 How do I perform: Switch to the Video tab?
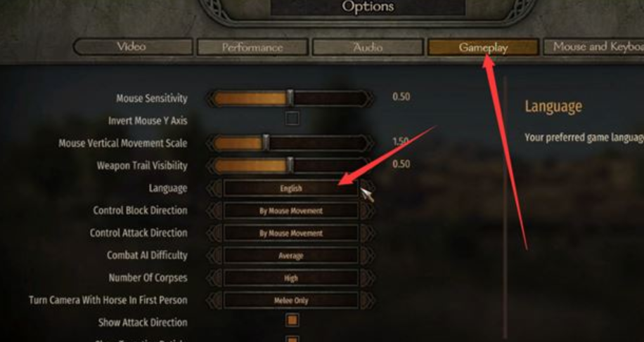click(133, 47)
